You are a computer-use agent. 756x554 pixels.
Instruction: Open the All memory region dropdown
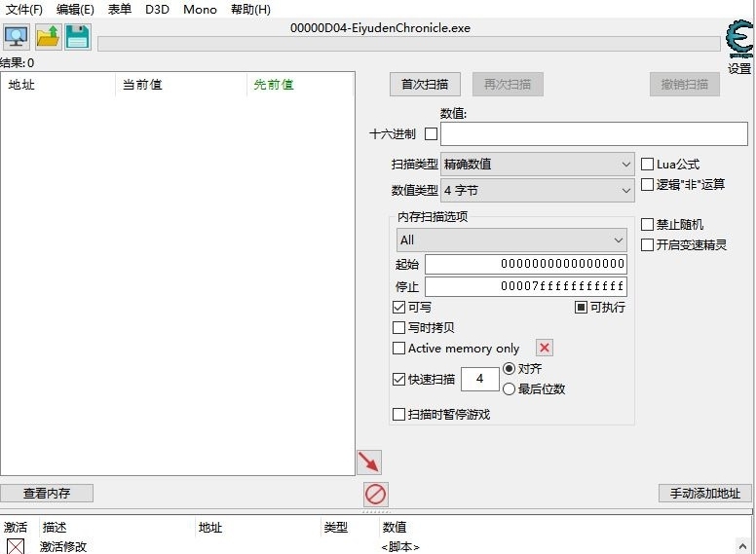pos(511,240)
